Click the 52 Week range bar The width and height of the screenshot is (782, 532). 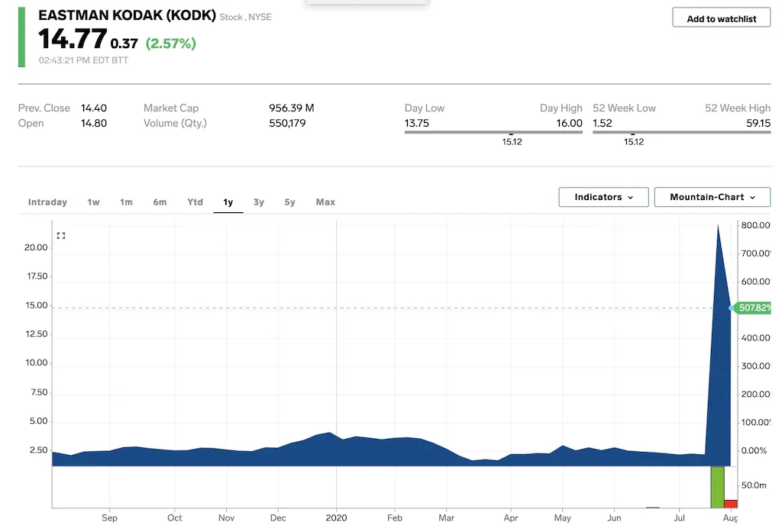point(681,132)
